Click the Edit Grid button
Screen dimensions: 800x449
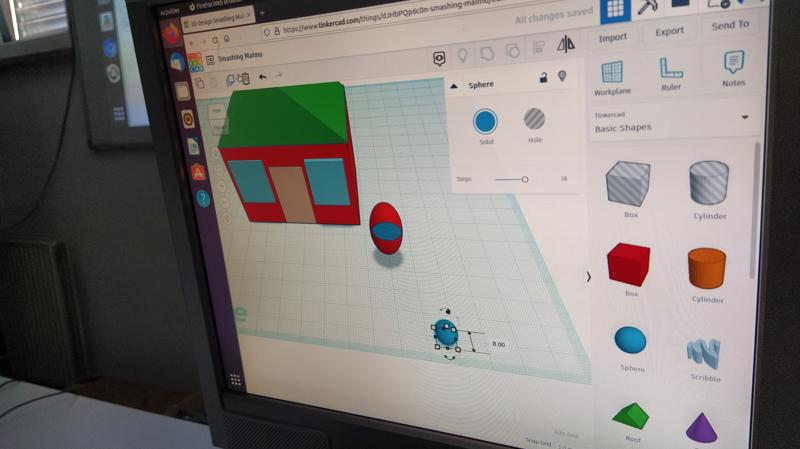coord(566,434)
